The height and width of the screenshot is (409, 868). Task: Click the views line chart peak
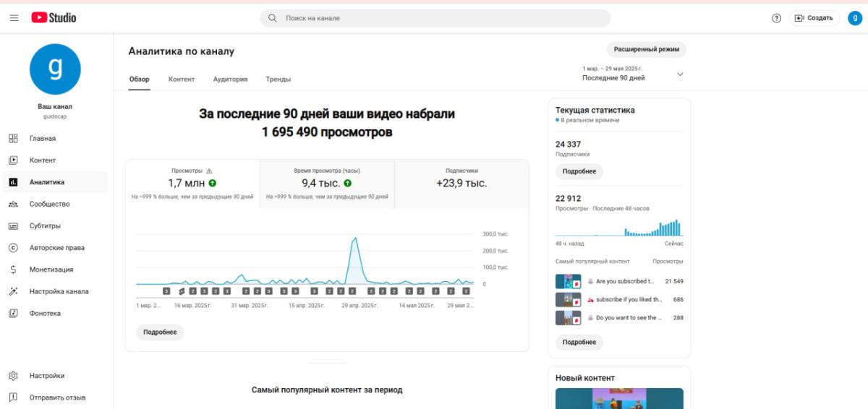pyautogui.click(x=354, y=239)
